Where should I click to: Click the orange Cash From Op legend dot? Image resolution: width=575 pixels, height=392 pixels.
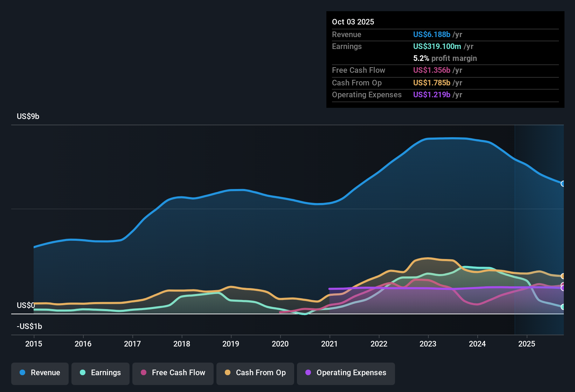click(x=227, y=373)
